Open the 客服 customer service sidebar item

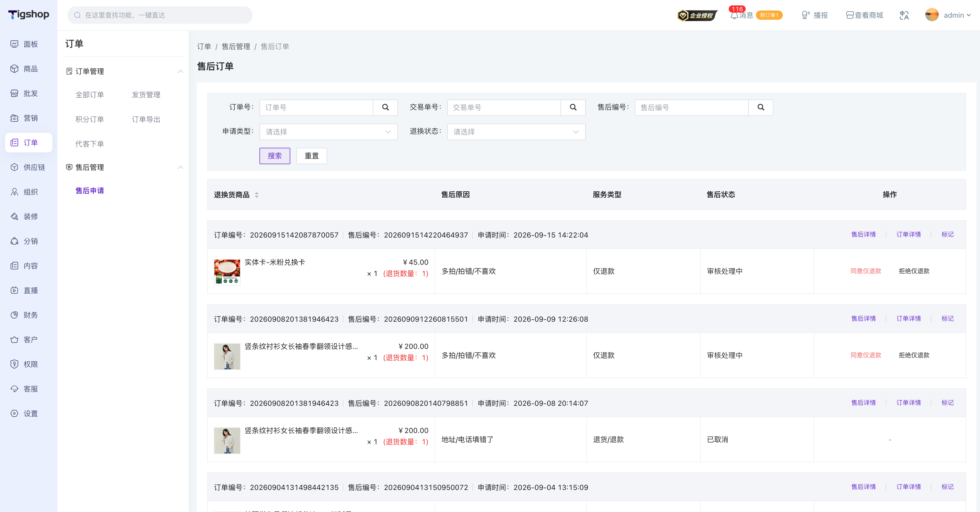pos(28,389)
